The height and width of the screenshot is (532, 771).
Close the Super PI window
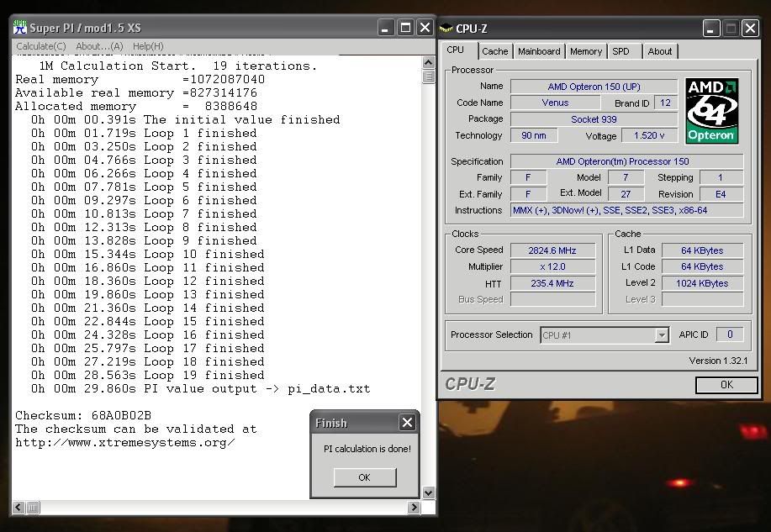(x=425, y=28)
